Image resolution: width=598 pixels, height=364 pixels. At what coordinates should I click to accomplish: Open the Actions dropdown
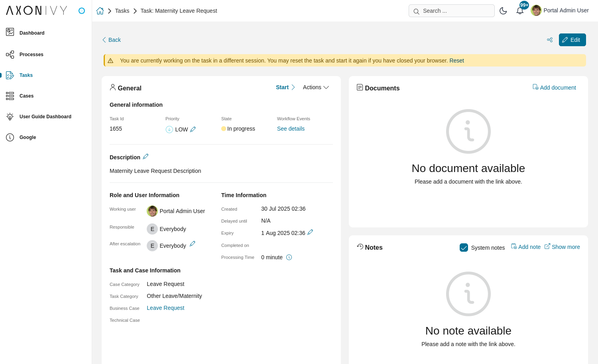316,87
